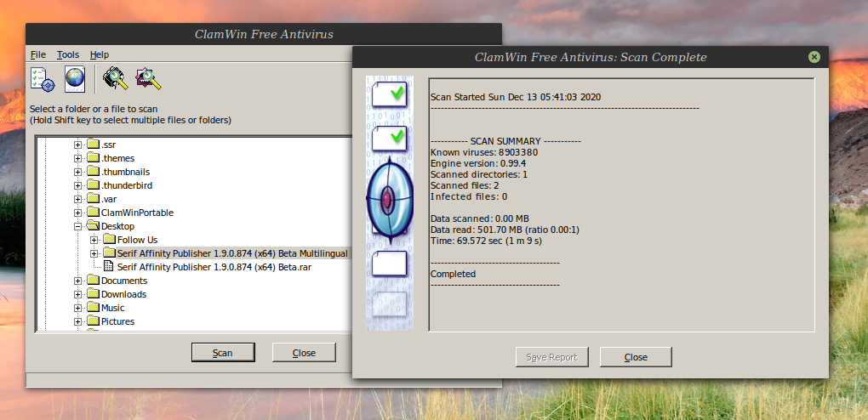
Task: Click the 'Engine version: 0.99.4' line
Action: click(x=477, y=163)
